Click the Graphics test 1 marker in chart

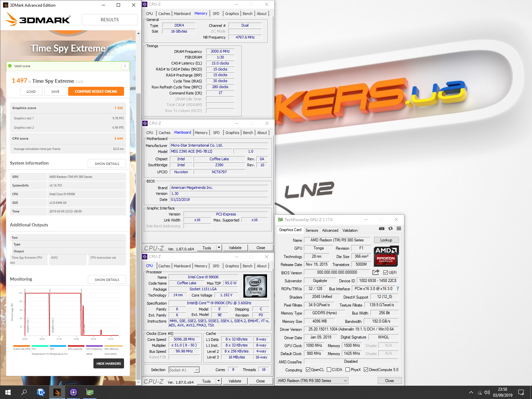28,325
